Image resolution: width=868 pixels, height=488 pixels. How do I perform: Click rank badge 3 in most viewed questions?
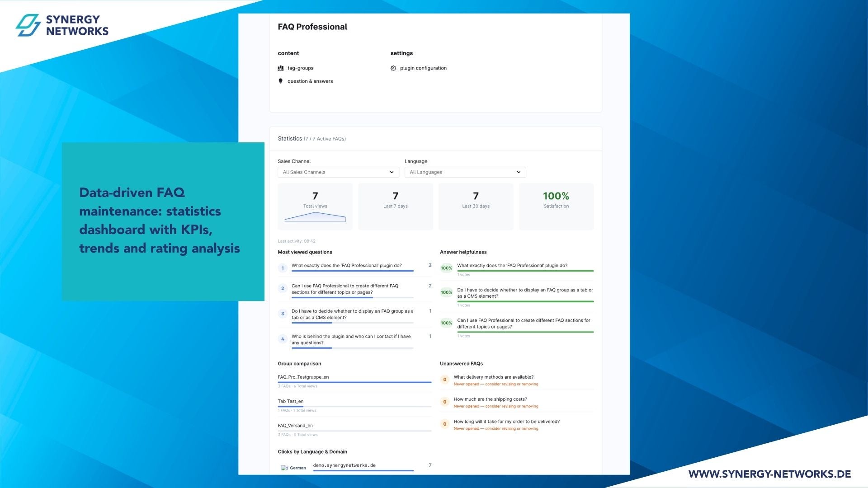click(283, 314)
